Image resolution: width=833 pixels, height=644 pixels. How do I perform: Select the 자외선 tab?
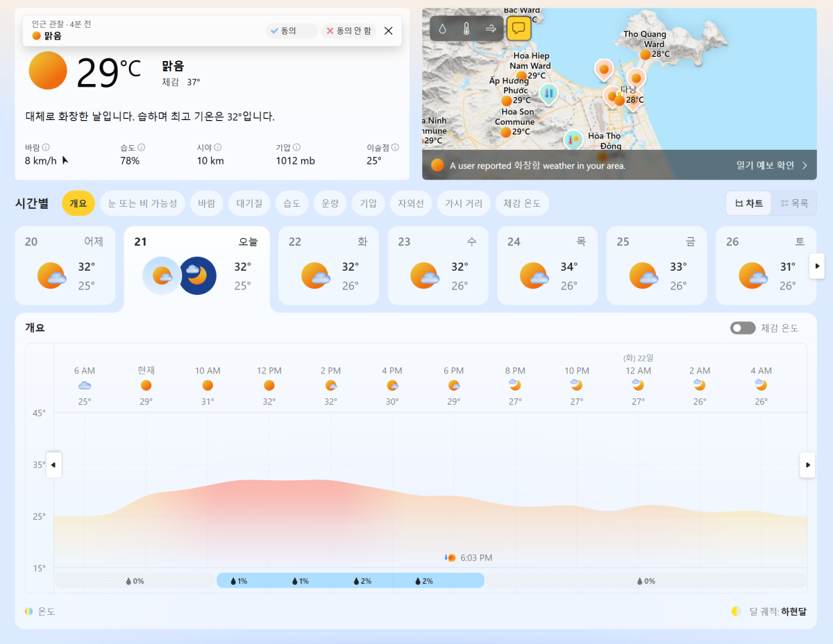pyautogui.click(x=410, y=203)
